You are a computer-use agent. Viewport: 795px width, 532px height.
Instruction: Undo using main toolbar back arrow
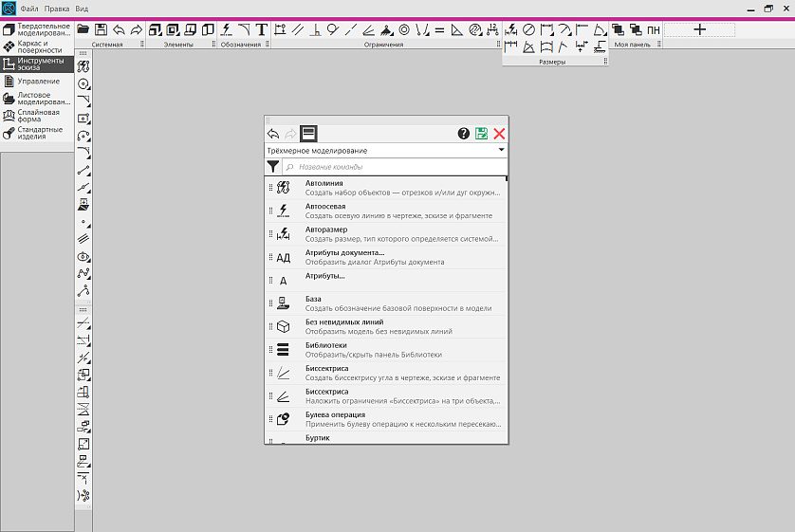point(119,29)
